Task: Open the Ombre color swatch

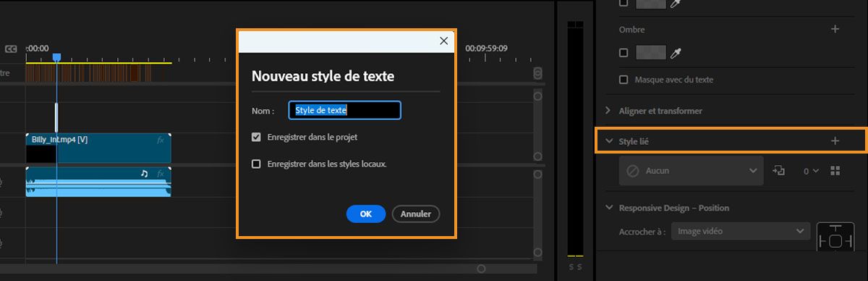Action: (650, 53)
